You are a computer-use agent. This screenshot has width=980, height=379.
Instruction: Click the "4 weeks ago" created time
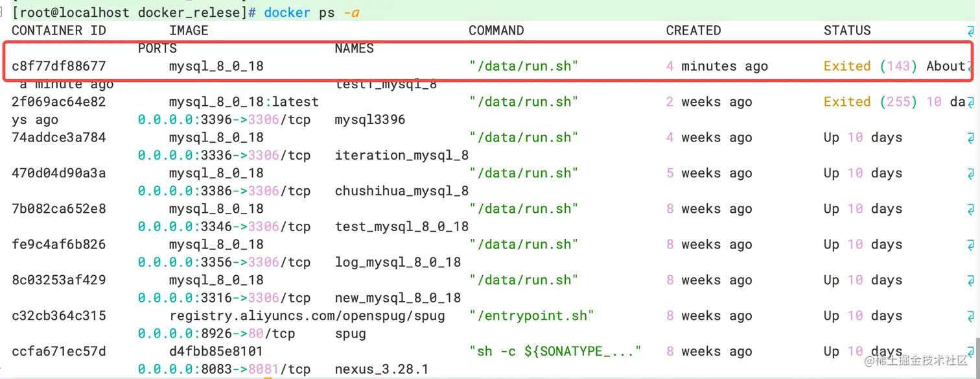point(709,138)
